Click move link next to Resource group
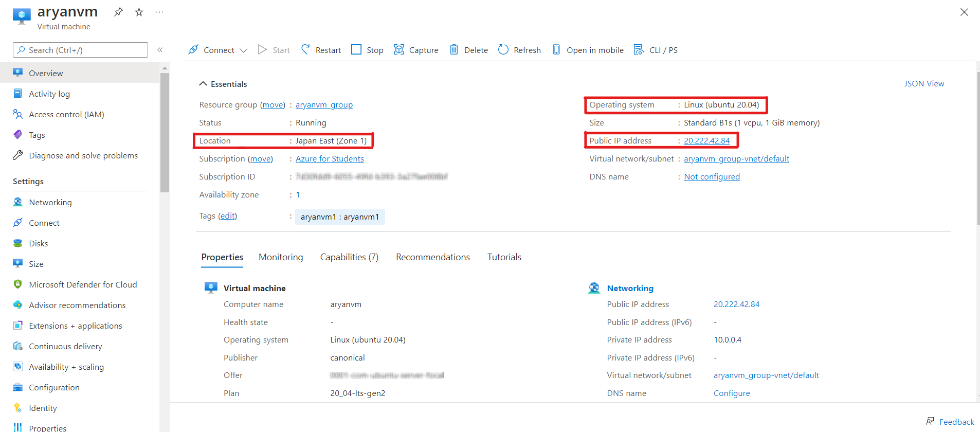The height and width of the screenshot is (432, 980). 273,105
